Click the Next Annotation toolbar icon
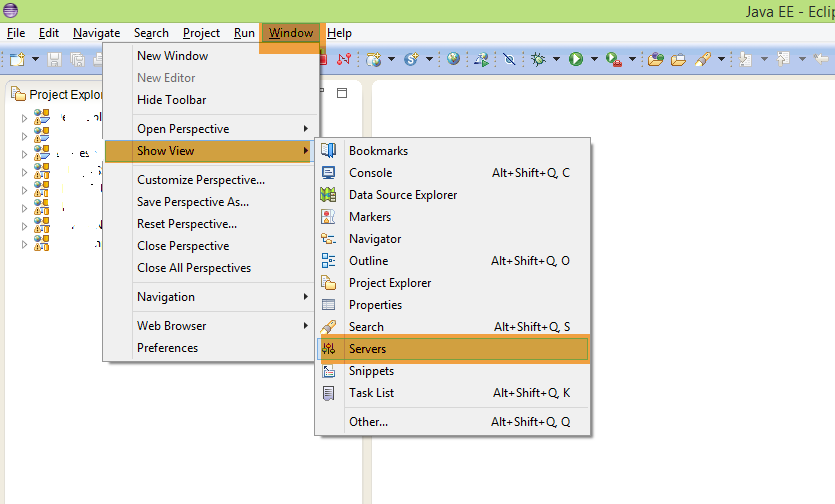 746,59
